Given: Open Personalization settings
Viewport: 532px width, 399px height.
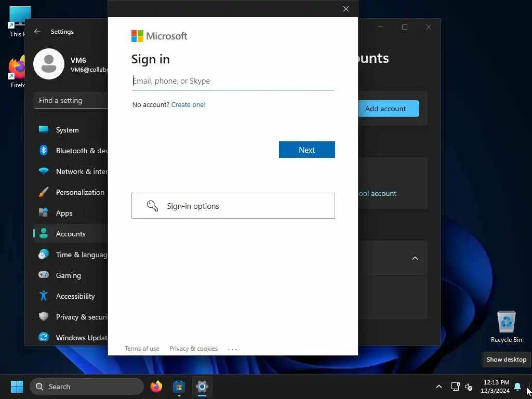Looking at the screenshot, I should 71,192.
